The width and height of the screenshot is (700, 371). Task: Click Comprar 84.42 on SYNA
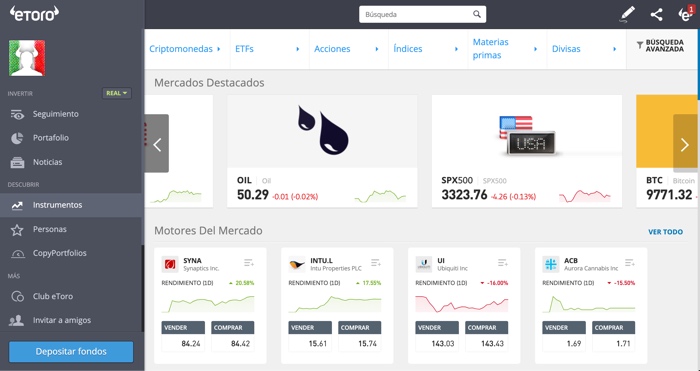pyautogui.click(x=233, y=336)
